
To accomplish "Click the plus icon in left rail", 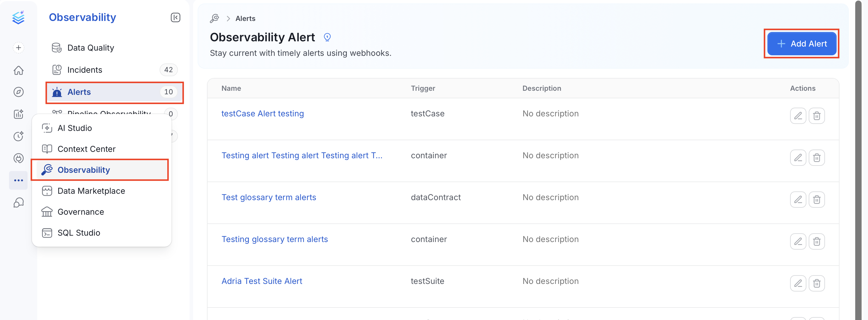I will pyautogui.click(x=19, y=47).
